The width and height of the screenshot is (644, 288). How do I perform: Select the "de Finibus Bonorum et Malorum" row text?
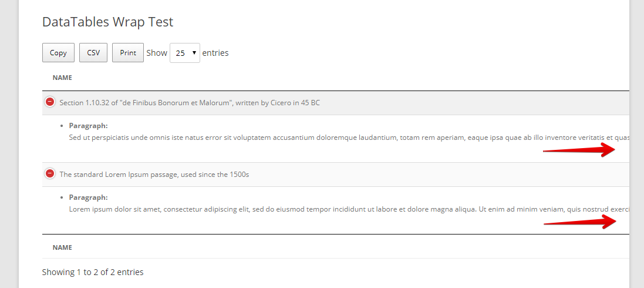190,103
